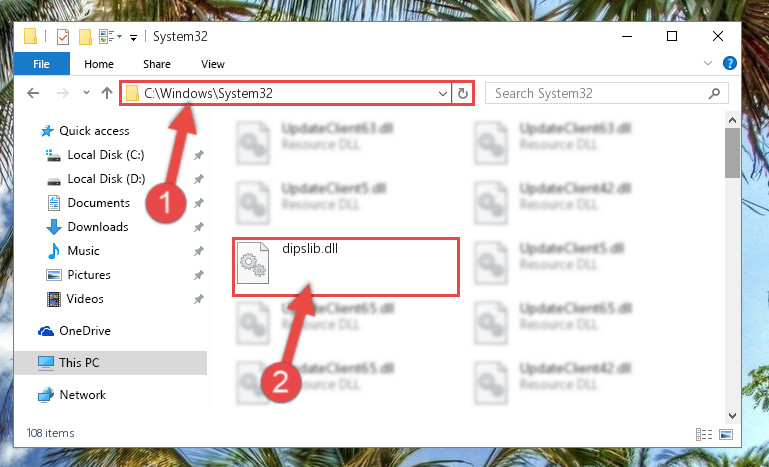Click the Back navigation arrow
Screen dimensions: 769x467
(33, 93)
